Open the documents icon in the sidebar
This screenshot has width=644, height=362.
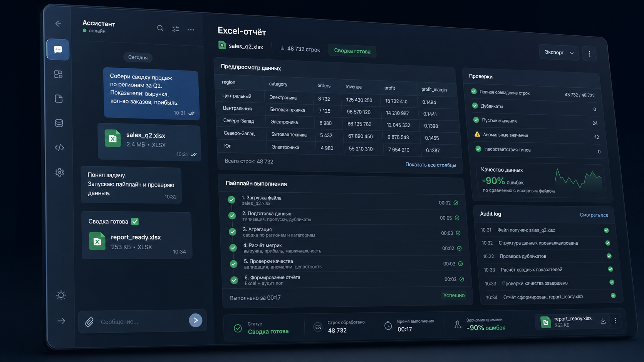[59, 99]
